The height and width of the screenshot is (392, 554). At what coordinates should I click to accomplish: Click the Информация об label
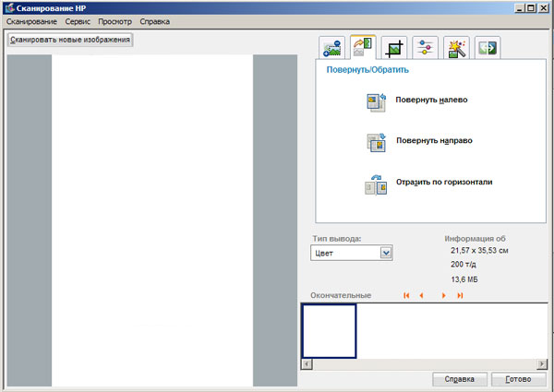coord(475,239)
